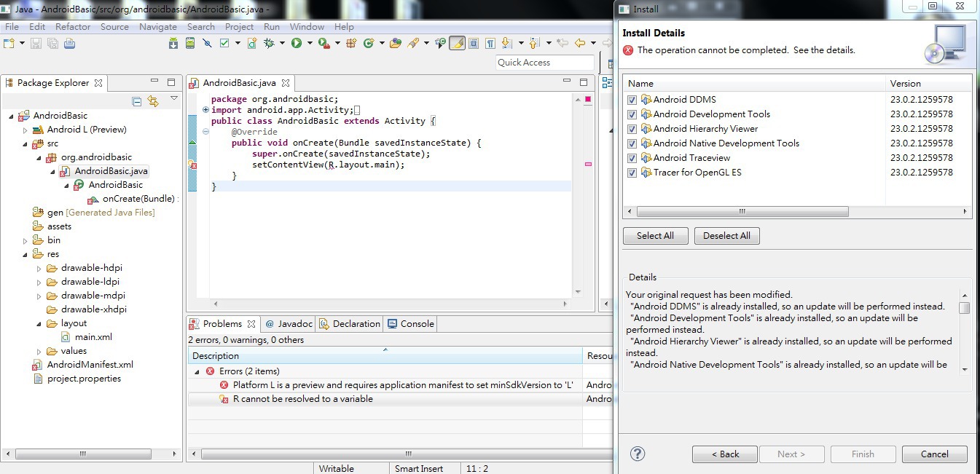
Task: Open the Android SDK Manager toolbar icon
Action: [173, 44]
